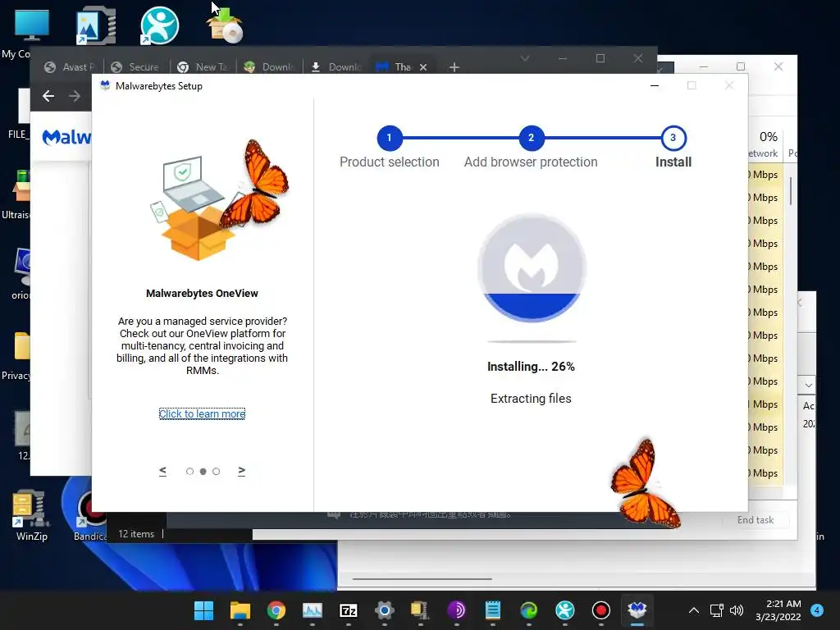This screenshot has height=630, width=840.
Task: Select Malwarebytes Setup in taskbar
Action: (637, 610)
